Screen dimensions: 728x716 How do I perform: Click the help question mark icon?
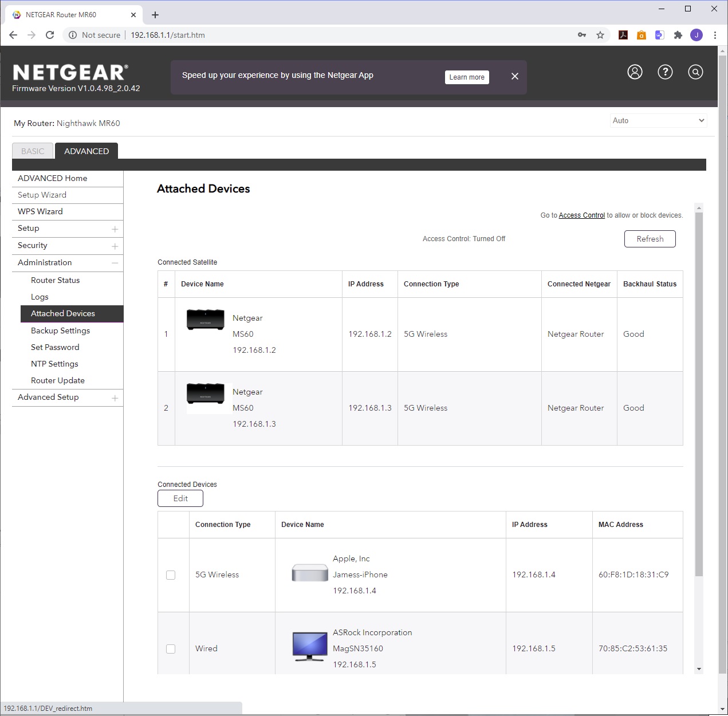(665, 72)
